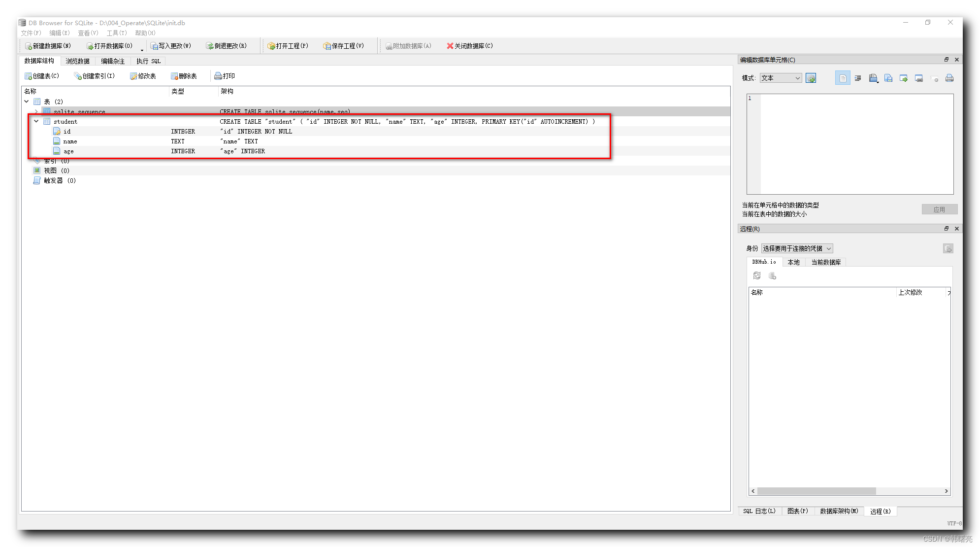Click the 创建索引 button
This screenshot has height=547, width=980.
coord(95,76)
